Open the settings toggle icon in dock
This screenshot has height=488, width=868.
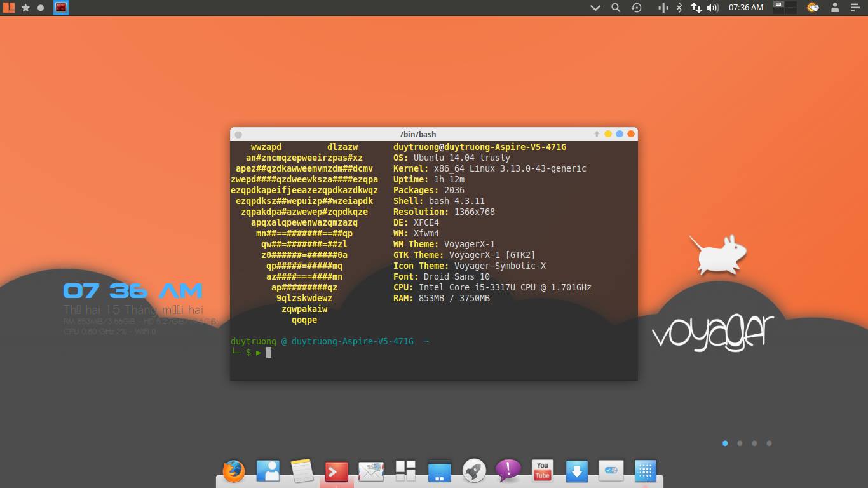611,471
